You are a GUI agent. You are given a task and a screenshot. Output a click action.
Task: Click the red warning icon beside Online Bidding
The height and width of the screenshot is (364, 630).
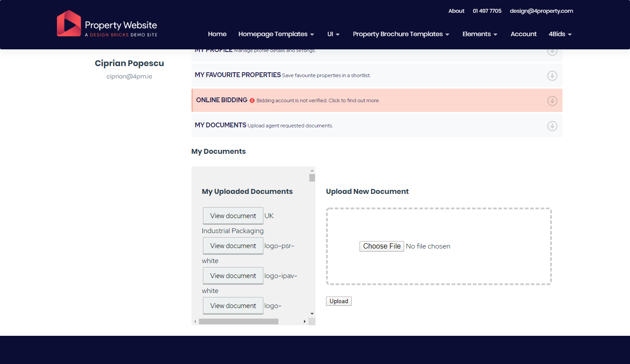252,100
